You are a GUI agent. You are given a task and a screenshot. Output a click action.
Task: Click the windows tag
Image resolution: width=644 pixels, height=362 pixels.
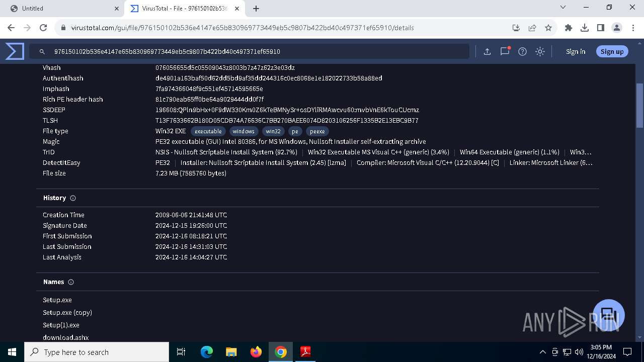coord(244,131)
